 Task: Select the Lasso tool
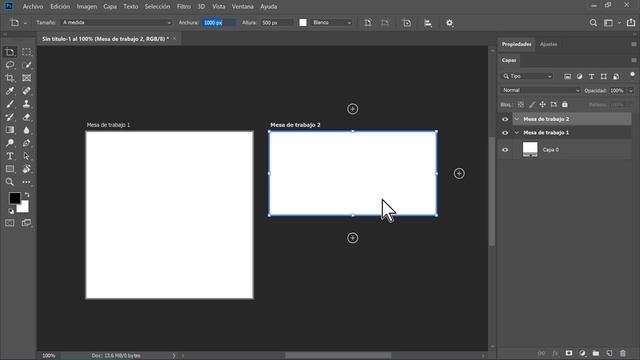[10, 65]
